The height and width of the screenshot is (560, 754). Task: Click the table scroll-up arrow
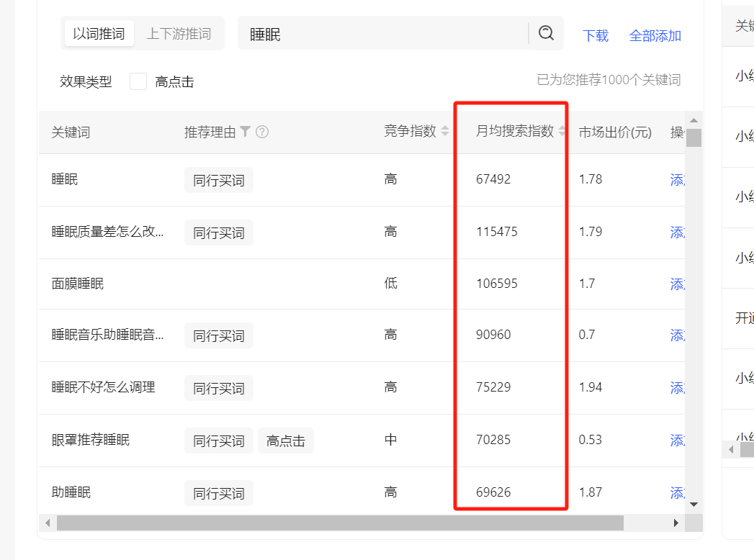tap(694, 120)
